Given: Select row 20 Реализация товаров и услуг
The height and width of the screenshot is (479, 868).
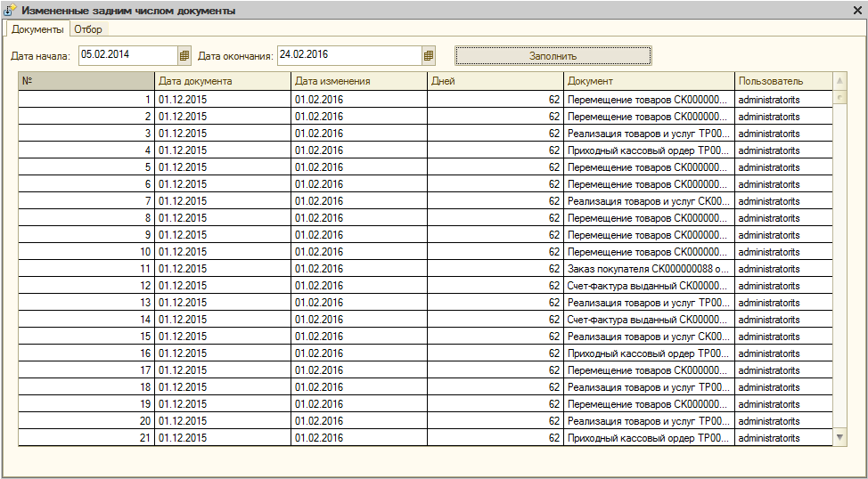Looking at the screenshot, I should (x=649, y=421).
